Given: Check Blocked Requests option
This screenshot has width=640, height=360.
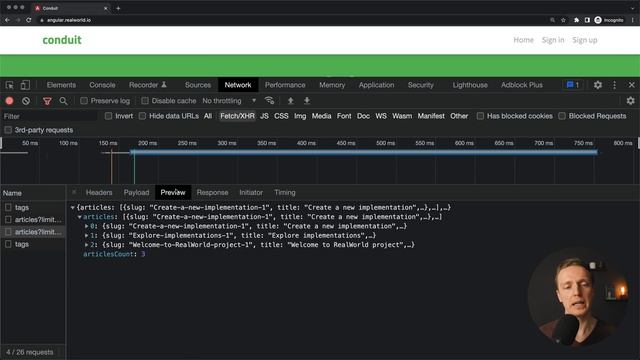Looking at the screenshot, I should 562,116.
